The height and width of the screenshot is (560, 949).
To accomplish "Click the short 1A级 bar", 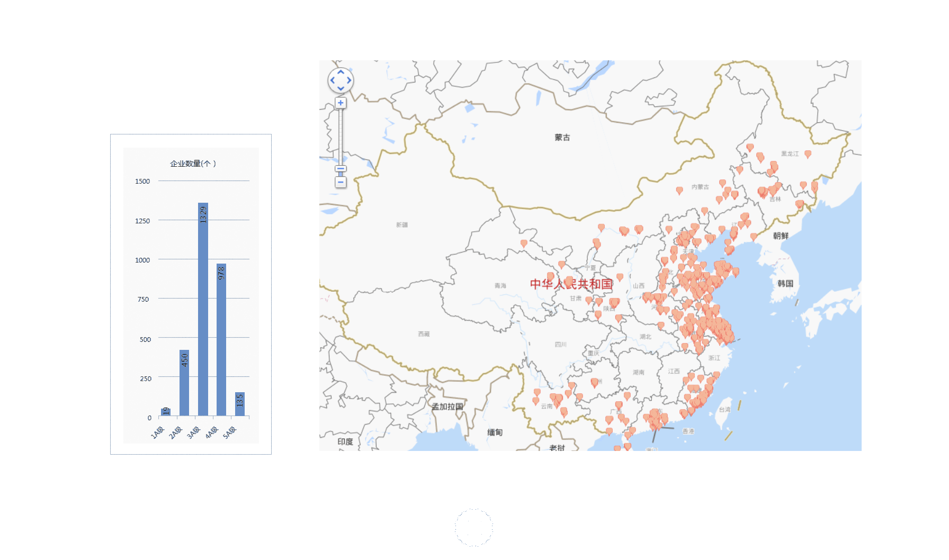I will [x=166, y=412].
